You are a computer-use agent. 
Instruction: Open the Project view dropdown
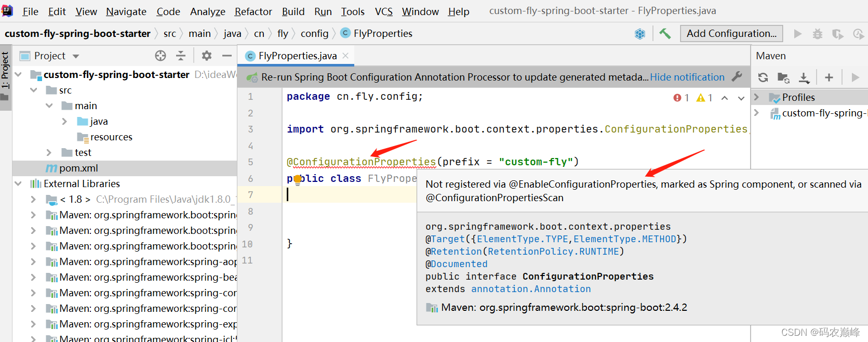coord(76,56)
